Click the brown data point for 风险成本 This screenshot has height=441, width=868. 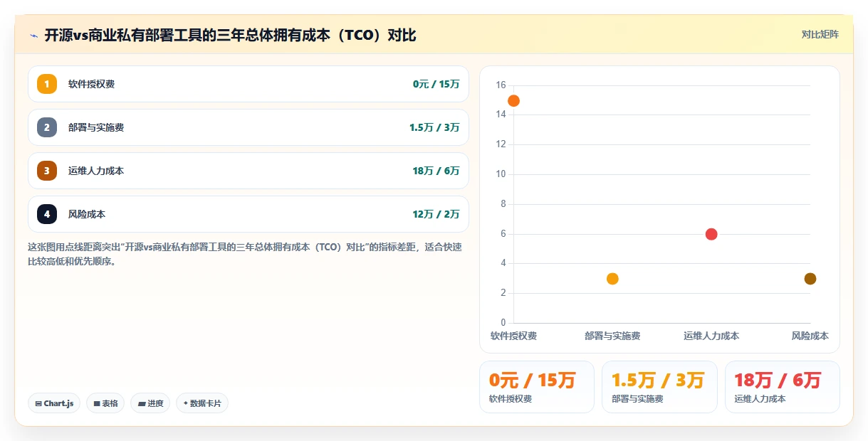(810, 279)
